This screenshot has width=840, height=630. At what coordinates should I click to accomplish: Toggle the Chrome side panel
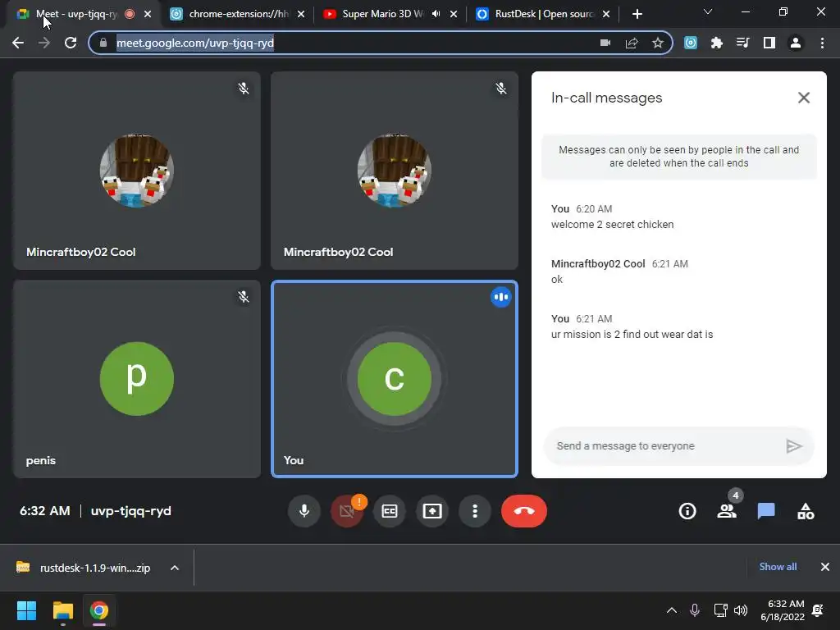[769, 43]
